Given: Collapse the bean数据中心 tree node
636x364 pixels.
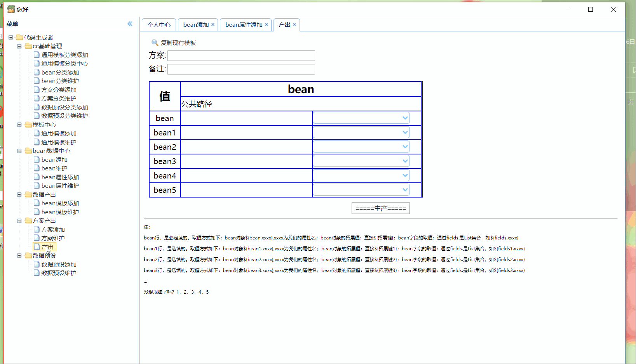Looking at the screenshot, I should [19, 151].
